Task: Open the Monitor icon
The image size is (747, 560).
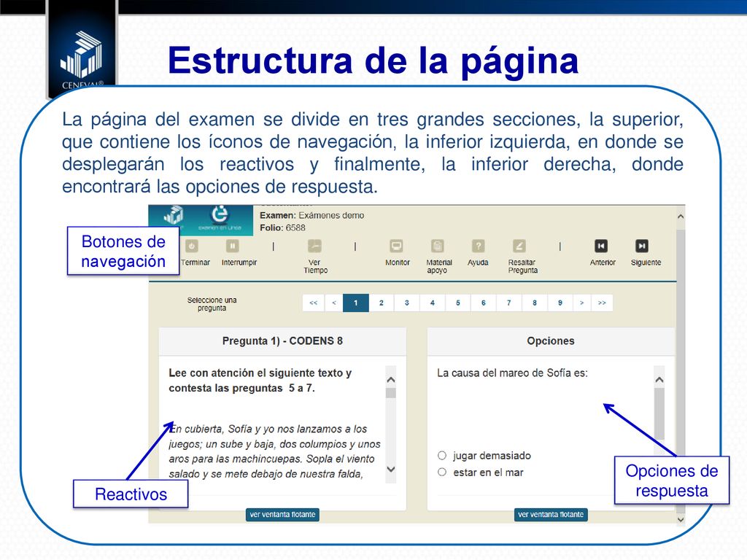Action: [x=396, y=246]
